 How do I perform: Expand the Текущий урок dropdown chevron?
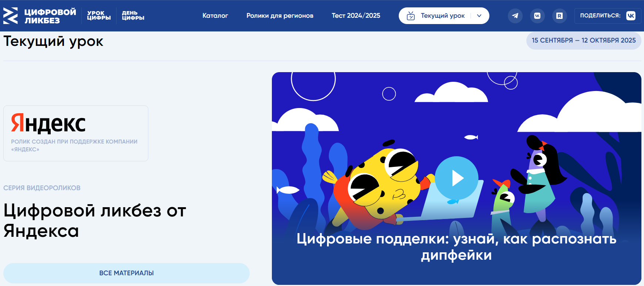[479, 16]
